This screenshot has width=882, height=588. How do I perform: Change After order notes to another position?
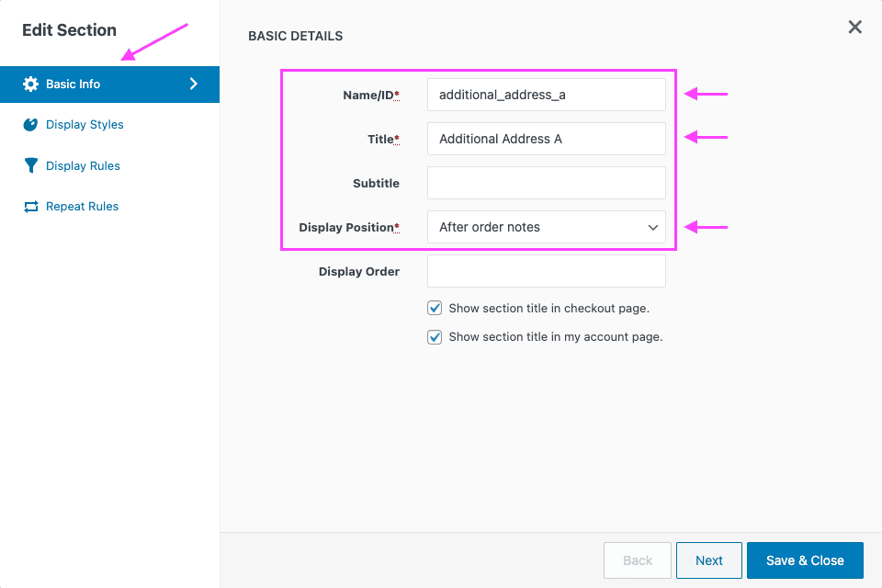547,227
